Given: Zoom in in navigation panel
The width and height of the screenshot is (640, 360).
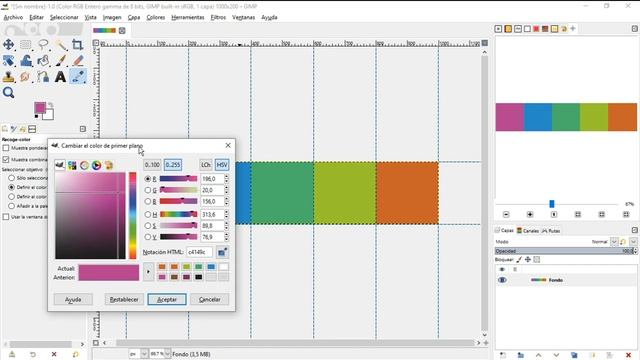Looking at the screenshot, I should (x=530, y=214).
